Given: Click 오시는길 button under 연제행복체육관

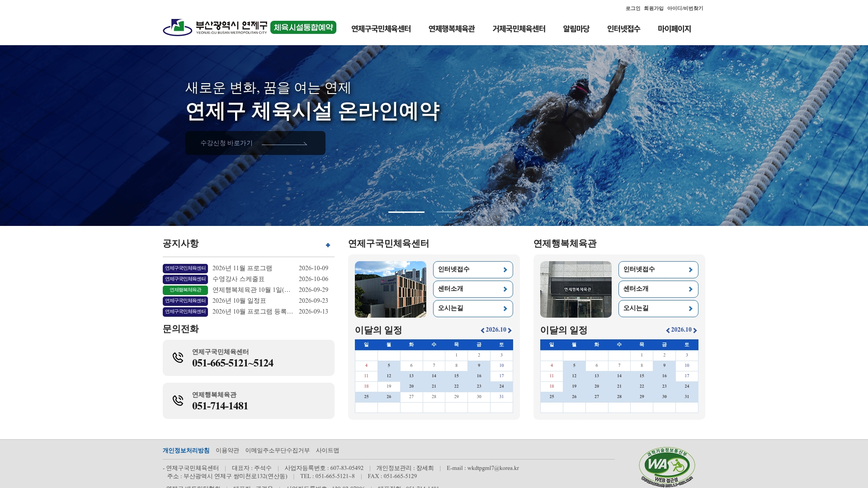Looking at the screenshot, I should (x=658, y=309).
